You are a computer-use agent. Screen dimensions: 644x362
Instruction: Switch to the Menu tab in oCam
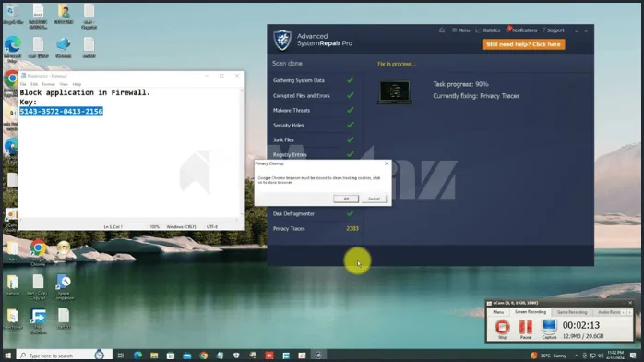(x=498, y=312)
